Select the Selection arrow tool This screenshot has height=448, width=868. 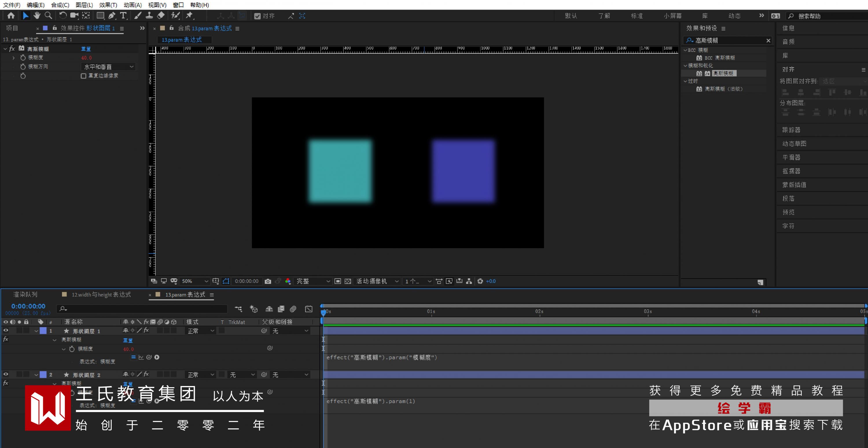point(25,16)
